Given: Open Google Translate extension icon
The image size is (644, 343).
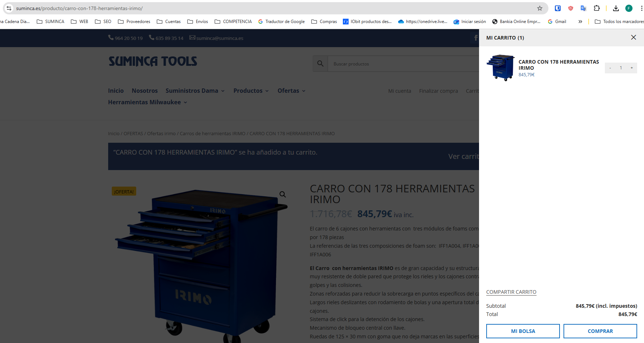Looking at the screenshot, I should click(x=583, y=8).
